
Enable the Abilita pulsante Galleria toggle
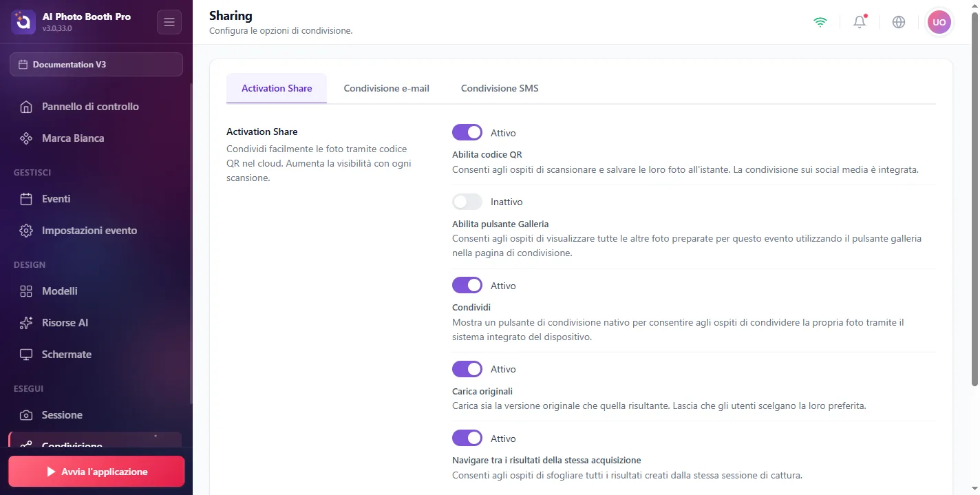tap(467, 202)
